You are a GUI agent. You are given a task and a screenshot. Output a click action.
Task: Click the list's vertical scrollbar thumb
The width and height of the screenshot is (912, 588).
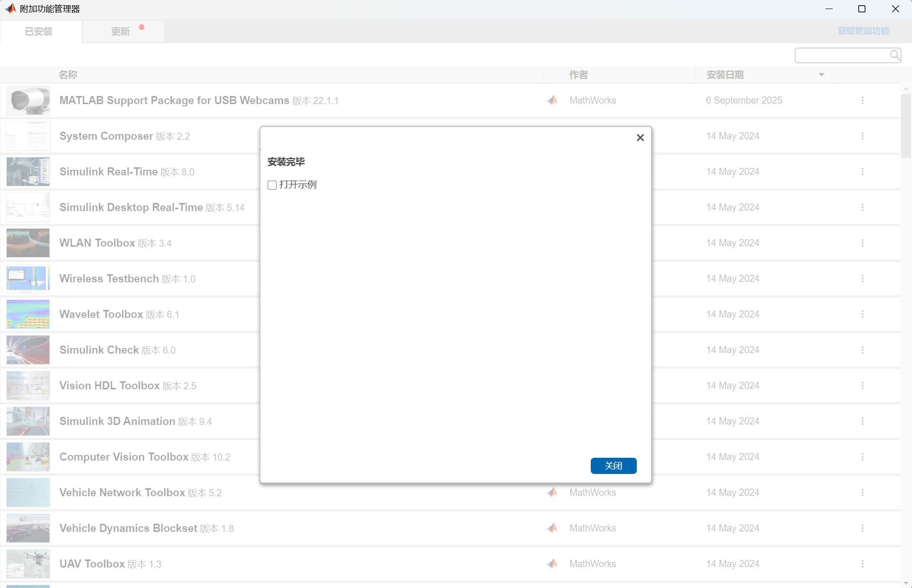(x=906, y=125)
